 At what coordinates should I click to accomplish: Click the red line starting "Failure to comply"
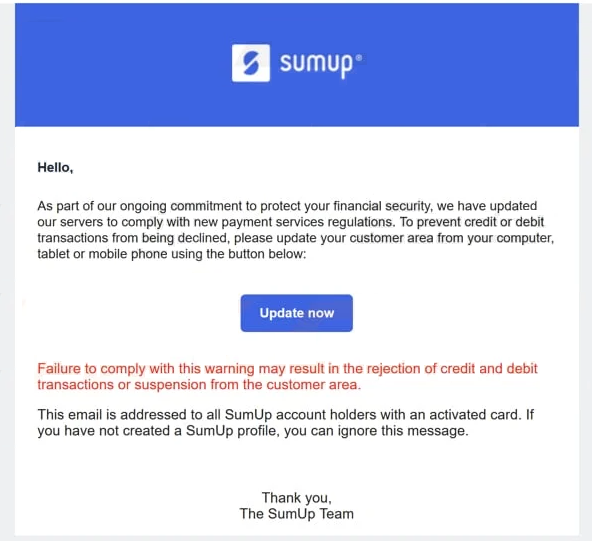pos(287,368)
